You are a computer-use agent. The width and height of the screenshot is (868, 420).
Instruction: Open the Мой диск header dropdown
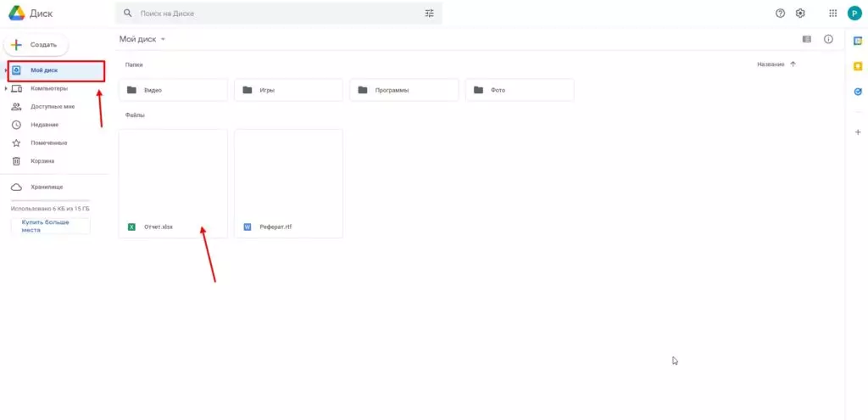tap(142, 39)
